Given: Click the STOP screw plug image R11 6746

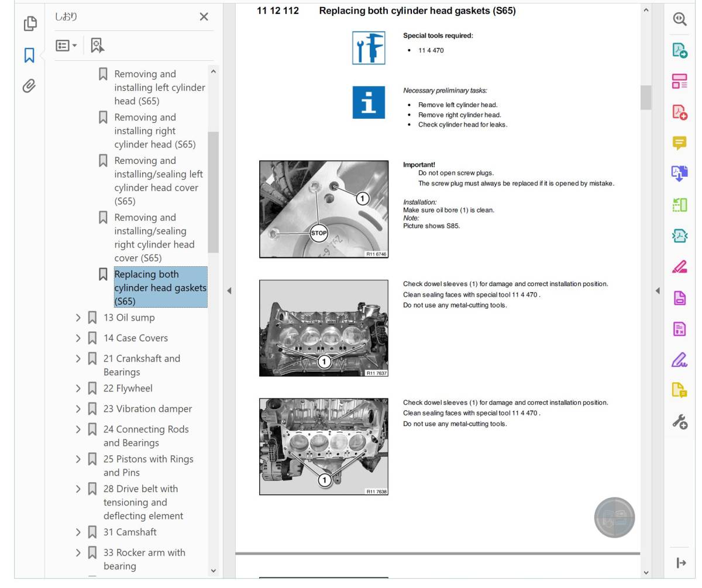Looking at the screenshot, I should [324, 209].
